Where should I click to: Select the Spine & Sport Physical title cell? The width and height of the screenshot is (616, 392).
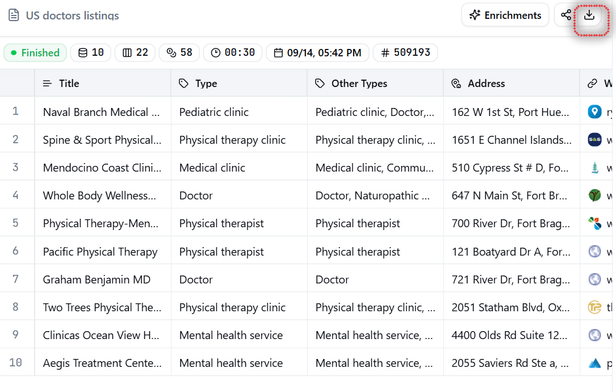pyautogui.click(x=103, y=140)
